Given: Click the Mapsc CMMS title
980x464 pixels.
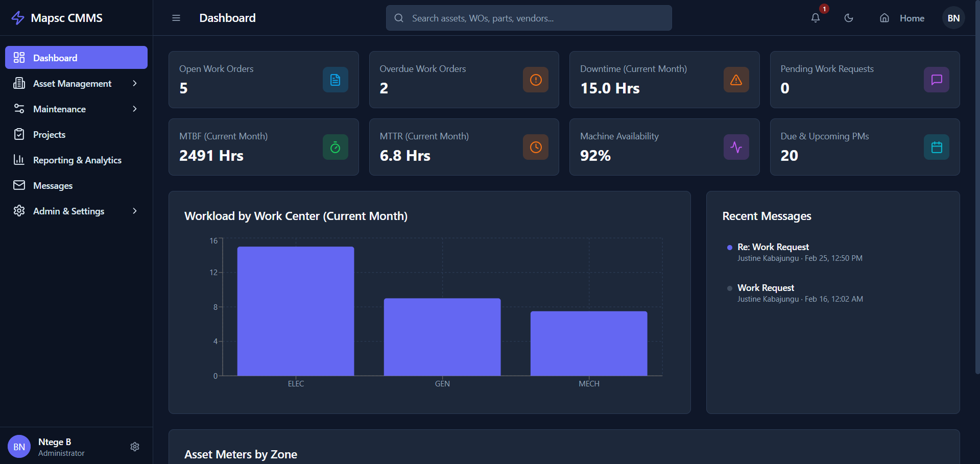Looking at the screenshot, I should (x=66, y=18).
